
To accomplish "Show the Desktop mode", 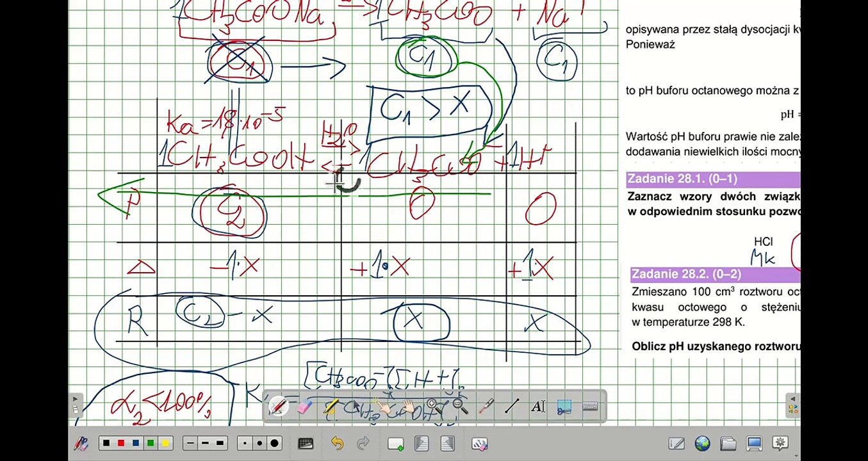I will [754, 443].
